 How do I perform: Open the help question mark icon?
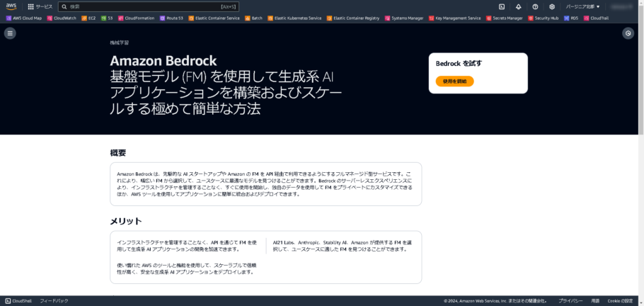[x=535, y=6]
